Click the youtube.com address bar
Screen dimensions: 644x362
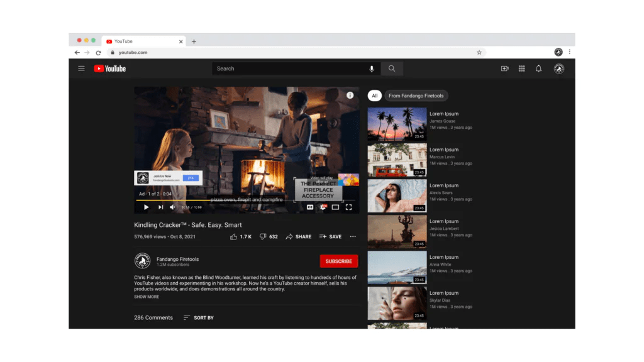click(x=296, y=53)
